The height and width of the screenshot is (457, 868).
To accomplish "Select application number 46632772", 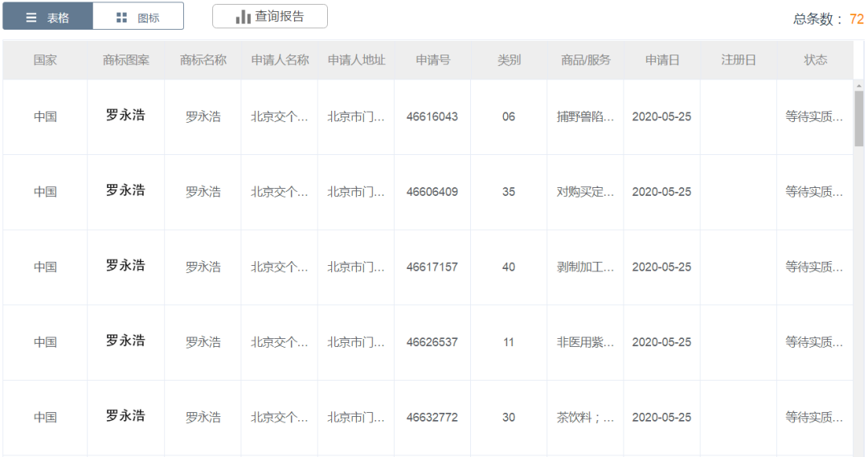I will 432,418.
